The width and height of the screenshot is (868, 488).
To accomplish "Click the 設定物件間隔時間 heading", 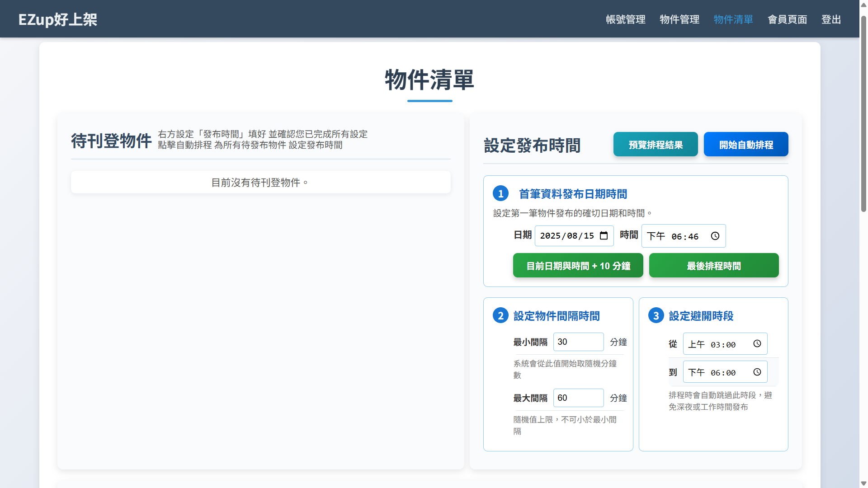I will pos(557,316).
